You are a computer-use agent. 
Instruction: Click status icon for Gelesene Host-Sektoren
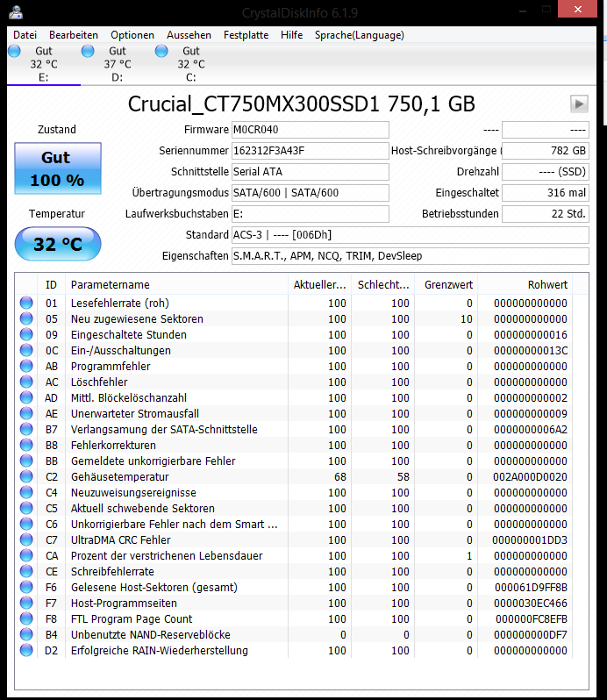coord(26,587)
